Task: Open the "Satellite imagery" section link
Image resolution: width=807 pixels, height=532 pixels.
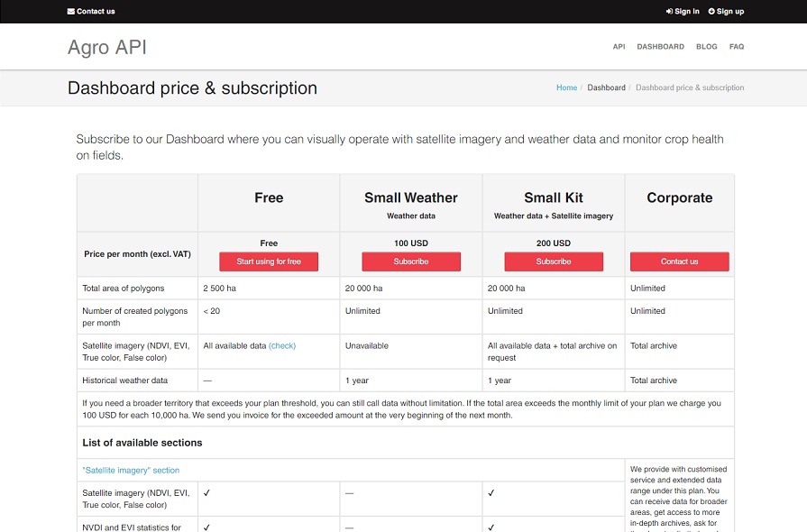Action: [x=131, y=471]
